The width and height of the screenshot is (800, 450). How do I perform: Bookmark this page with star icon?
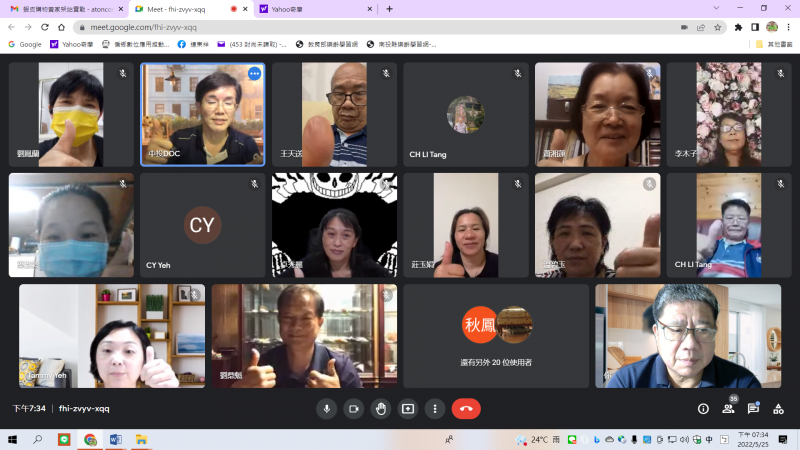pos(718,27)
